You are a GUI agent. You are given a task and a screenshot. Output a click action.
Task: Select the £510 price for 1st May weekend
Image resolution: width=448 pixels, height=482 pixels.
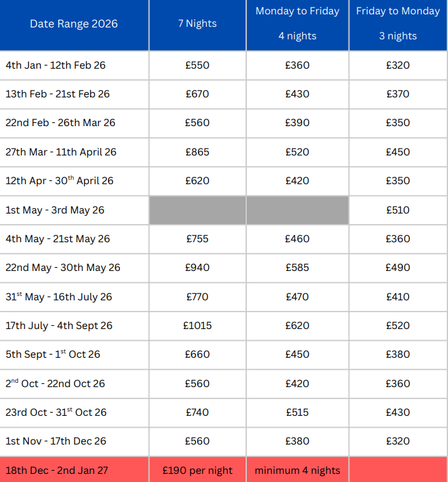pos(398,210)
